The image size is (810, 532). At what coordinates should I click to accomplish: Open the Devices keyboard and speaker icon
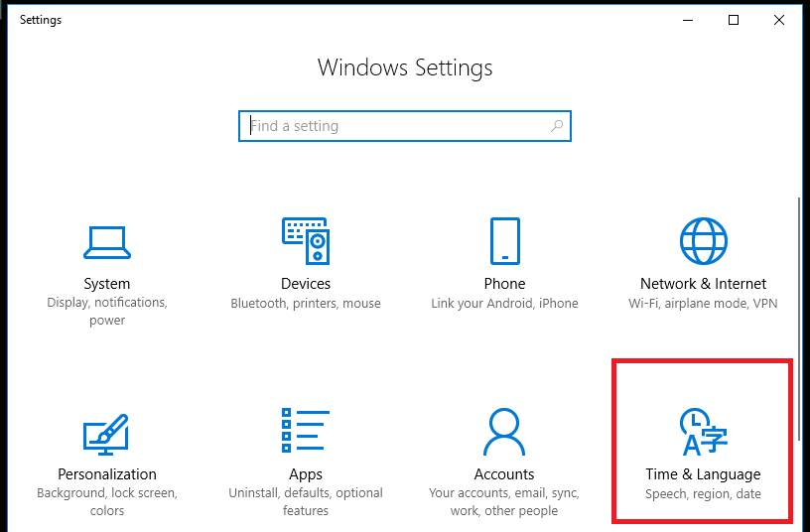point(306,241)
